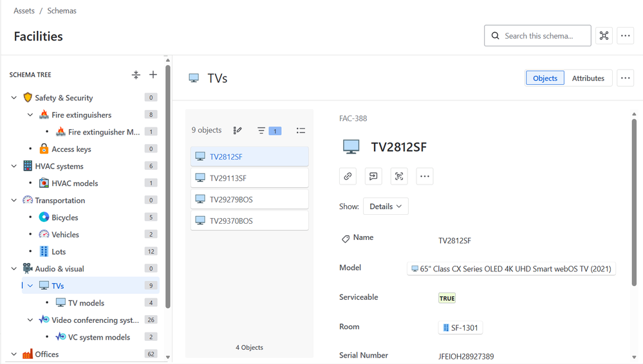Image resolution: width=643 pixels, height=364 pixels.
Task: Click the FAC-388 object key
Action: pos(353,118)
